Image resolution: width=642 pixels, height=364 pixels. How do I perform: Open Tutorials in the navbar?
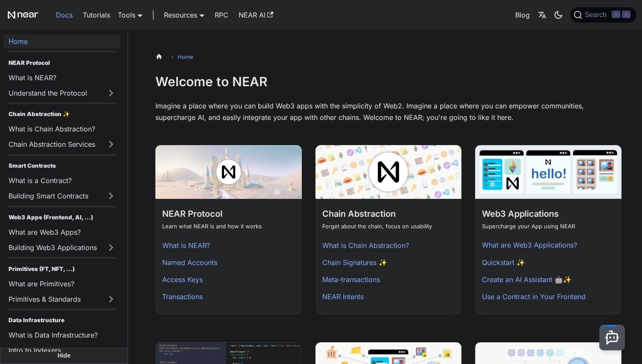(x=96, y=15)
